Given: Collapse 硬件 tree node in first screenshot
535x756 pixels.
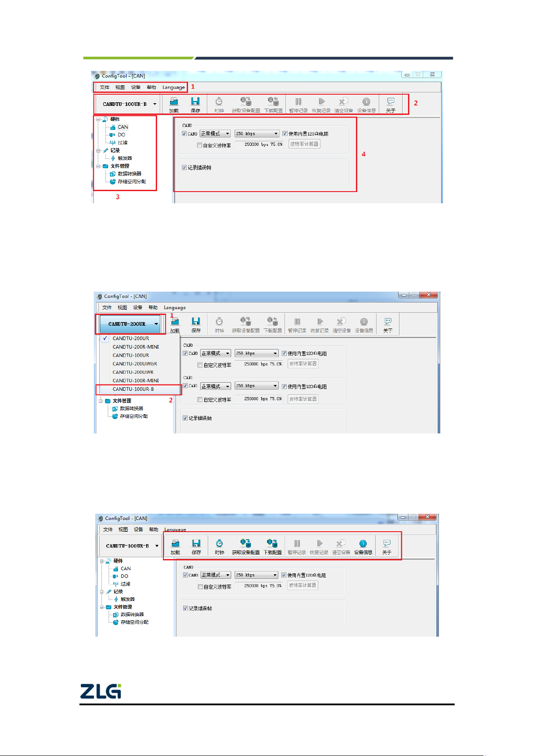Looking at the screenshot, I should point(98,119).
